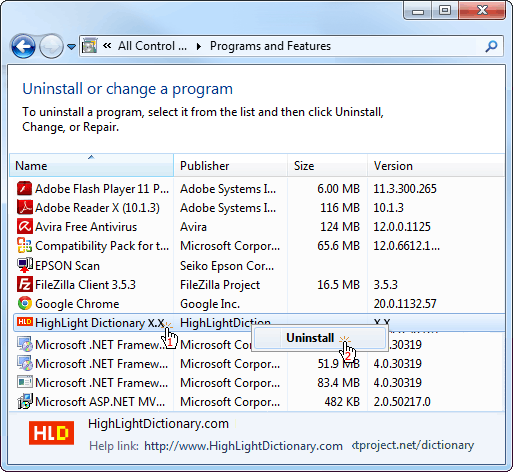Minimize the Programs and Features window
Image resolution: width=513 pixels, height=472 pixels.
[x=418, y=11]
